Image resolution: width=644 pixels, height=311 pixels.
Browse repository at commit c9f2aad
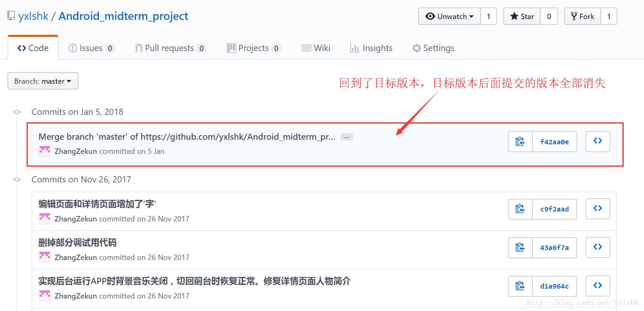click(x=598, y=209)
